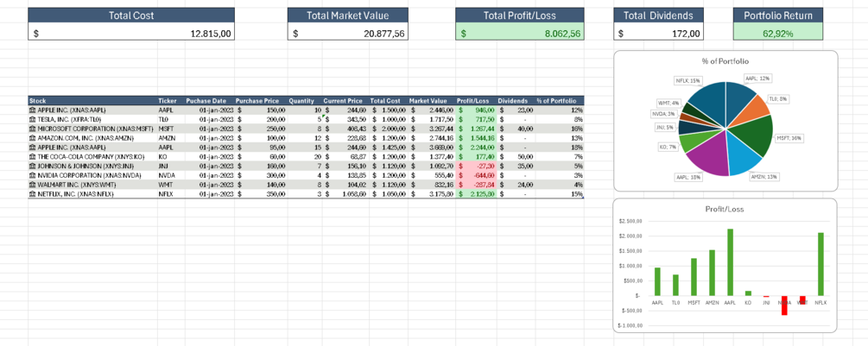868x346 pixels.
Task: Click the NFLX bar in Profit/Loss chart
Action: click(820, 264)
